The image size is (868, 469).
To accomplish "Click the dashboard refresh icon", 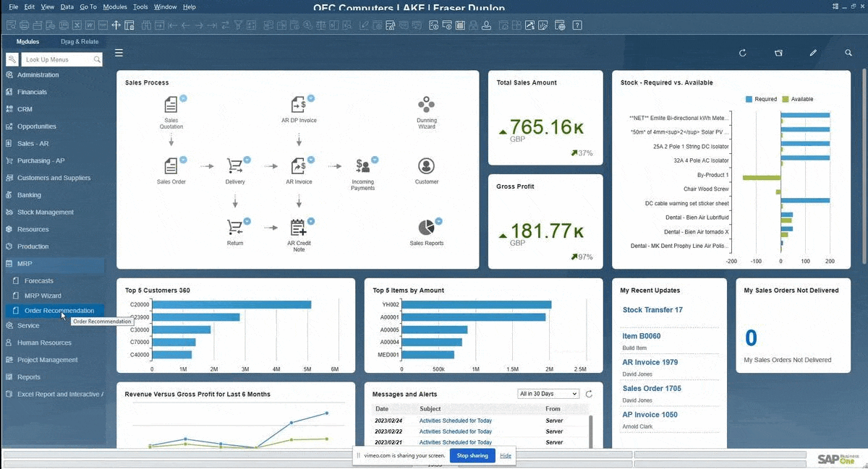I will [x=742, y=53].
